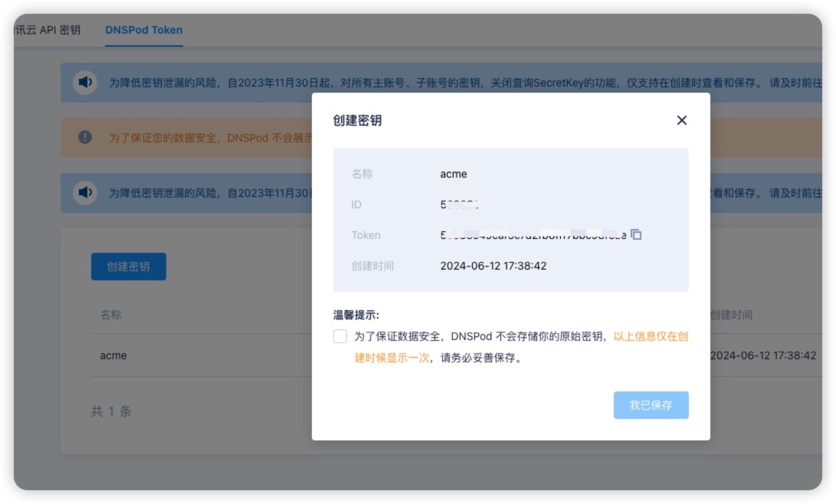Click speaker icon in lower blue notice
Image resolution: width=836 pixels, height=504 pixels.
[85, 192]
